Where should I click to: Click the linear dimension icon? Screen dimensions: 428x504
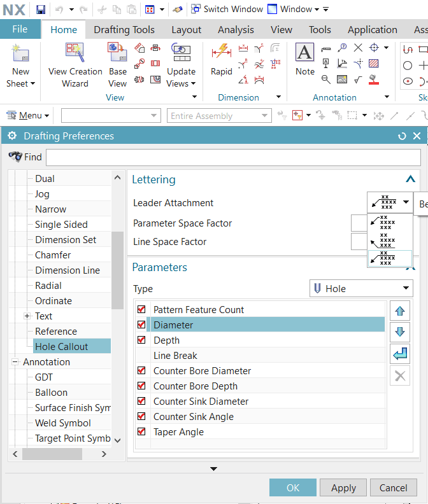[x=243, y=48]
